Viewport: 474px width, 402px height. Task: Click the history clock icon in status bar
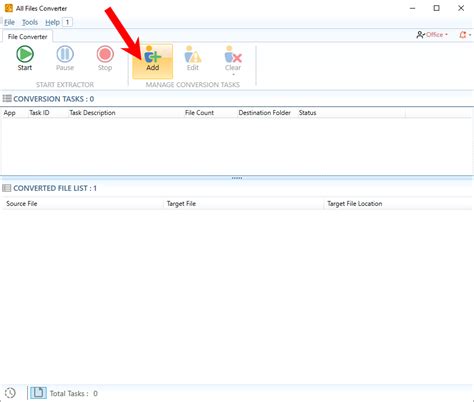click(10, 393)
